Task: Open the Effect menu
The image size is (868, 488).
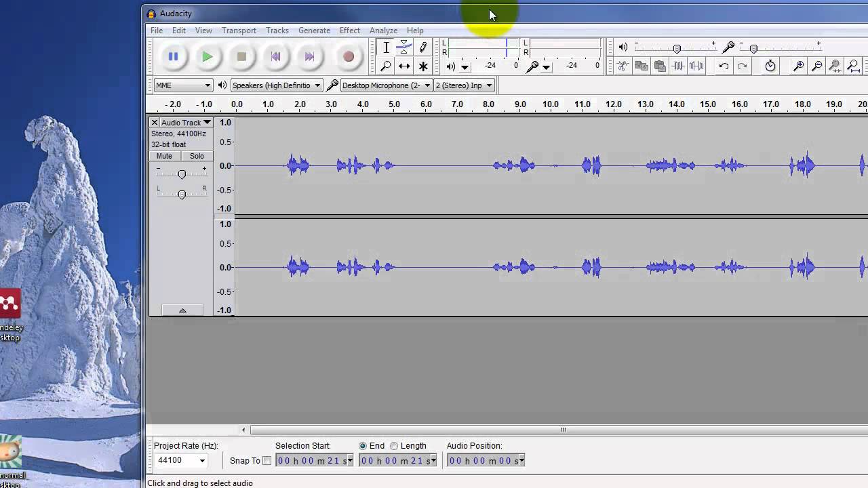Action: (350, 30)
